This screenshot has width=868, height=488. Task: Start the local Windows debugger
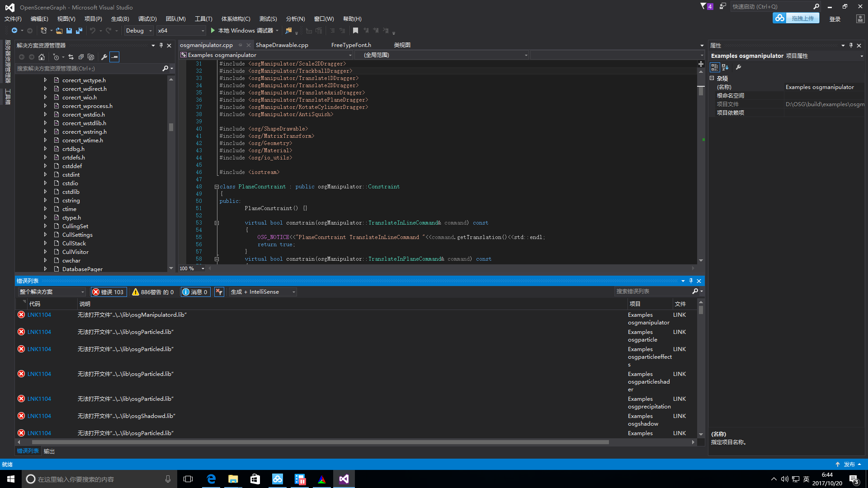(x=245, y=30)
